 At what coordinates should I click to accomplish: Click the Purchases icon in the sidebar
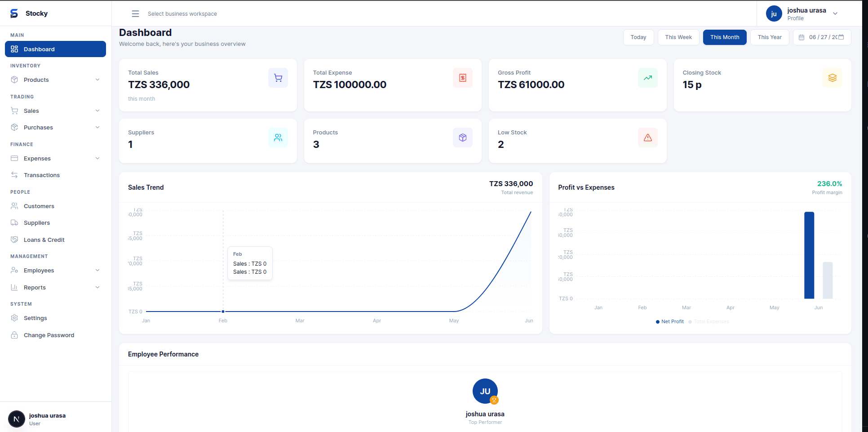pos(14,127)
